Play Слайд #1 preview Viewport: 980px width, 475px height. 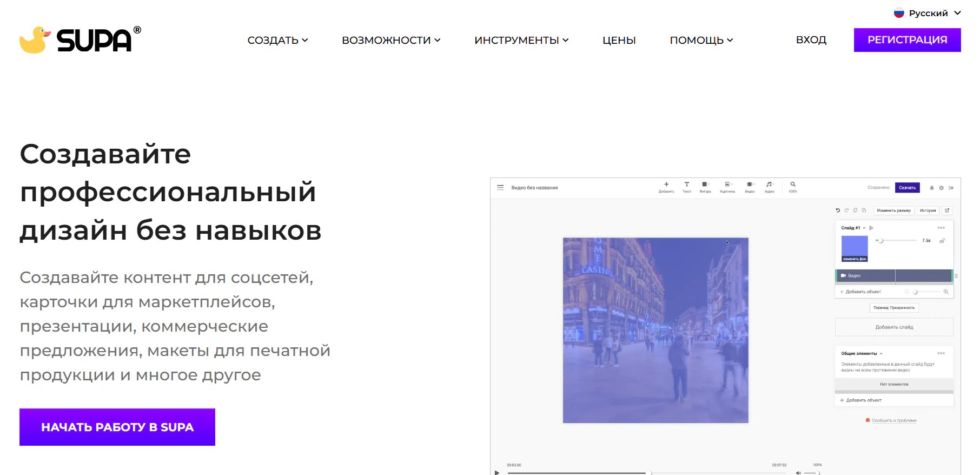[871, 228]
